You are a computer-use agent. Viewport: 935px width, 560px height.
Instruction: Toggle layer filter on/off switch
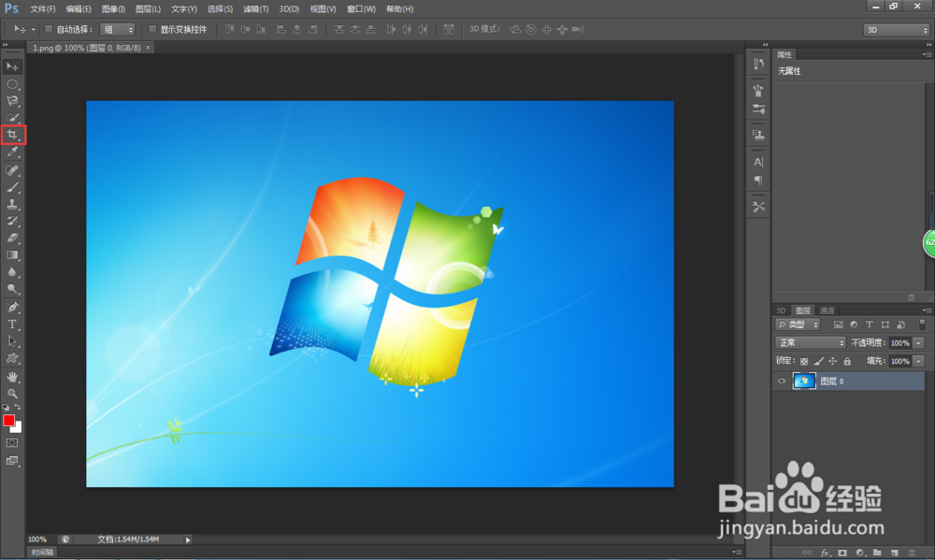(x=922, y=324)
